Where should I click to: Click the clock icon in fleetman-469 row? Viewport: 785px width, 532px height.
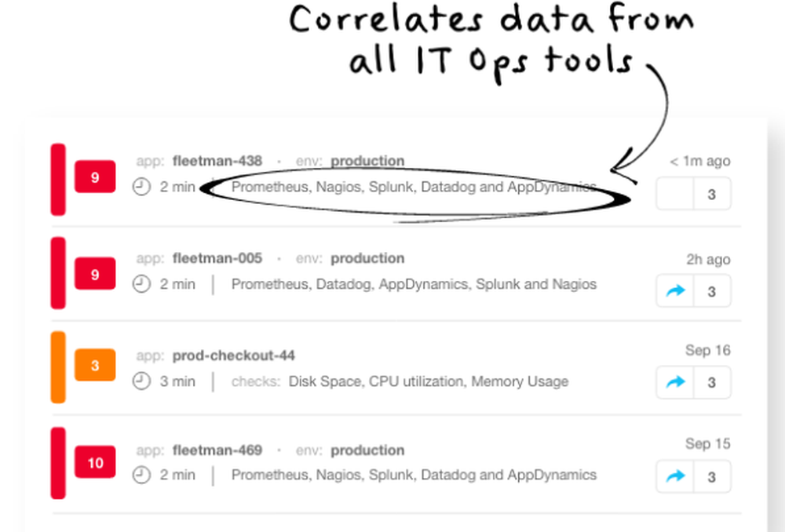(x=141, y=475)
